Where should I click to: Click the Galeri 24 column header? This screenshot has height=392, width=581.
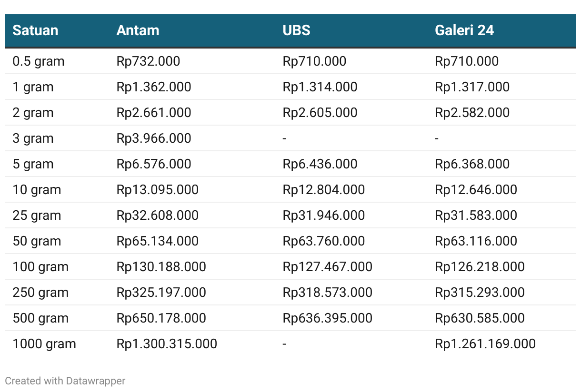tap(464, 30)
